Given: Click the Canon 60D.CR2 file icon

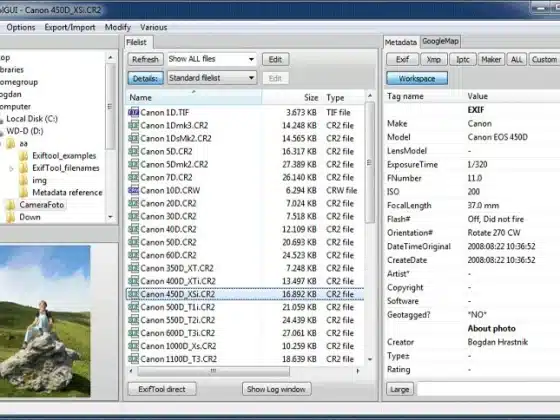Looking at the screenshot, I should tap(133, 255).
